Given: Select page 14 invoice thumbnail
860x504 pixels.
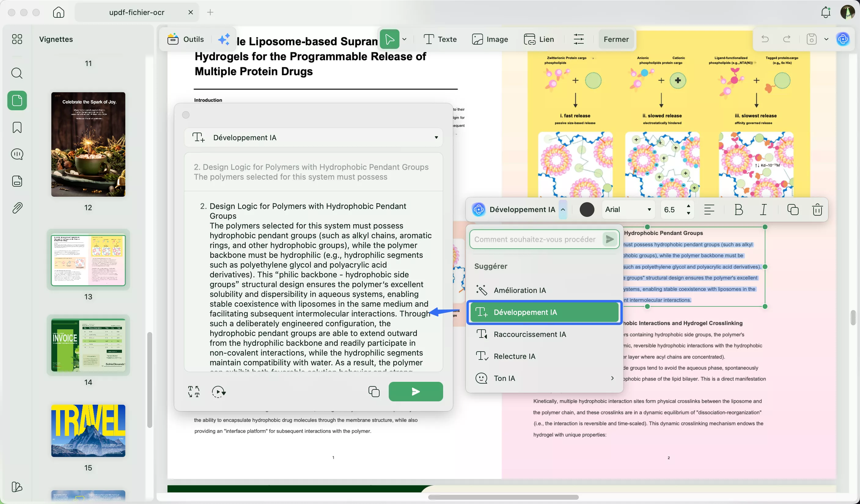Looking at the screenshot, I should pyautogui.click(x=88, y=345).
